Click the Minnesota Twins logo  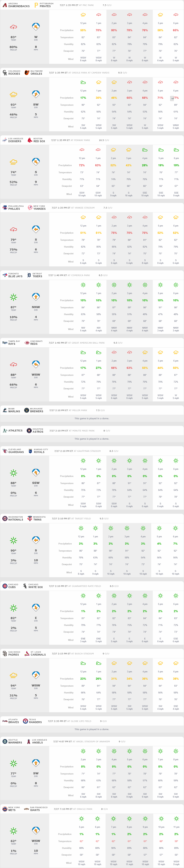click(x=30, y=518)
